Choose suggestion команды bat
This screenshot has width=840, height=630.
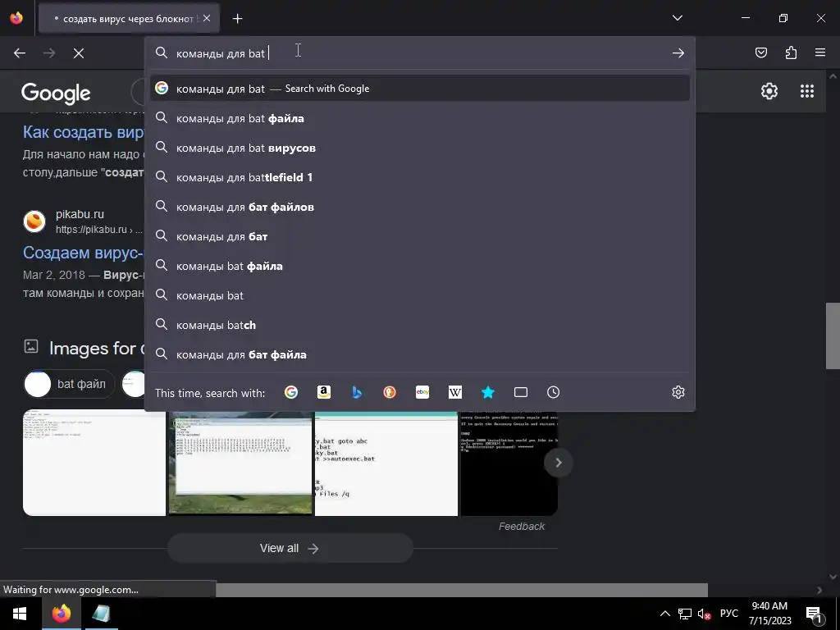tap(419, 295)
